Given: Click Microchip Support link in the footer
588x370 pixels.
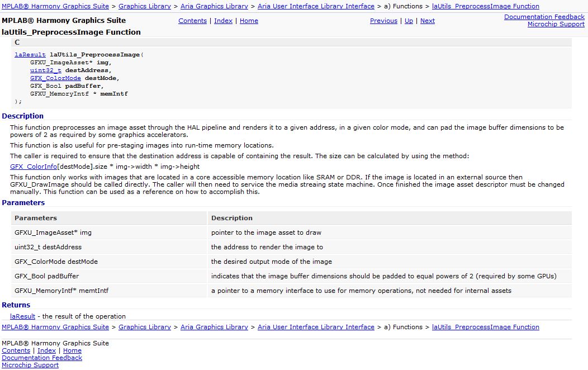Looking at the screenshot, I should pyautogui.click(x=30, y=365).
